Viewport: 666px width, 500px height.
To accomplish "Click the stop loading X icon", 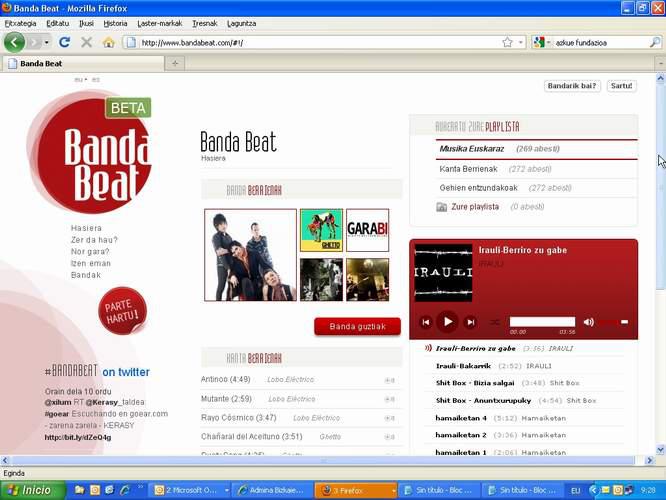I will click(x=87, y=42).
